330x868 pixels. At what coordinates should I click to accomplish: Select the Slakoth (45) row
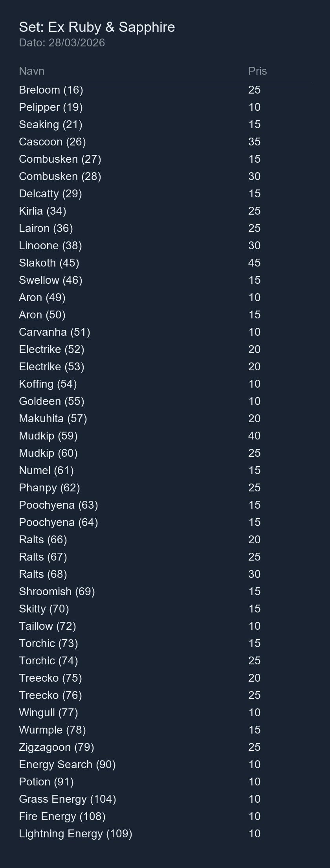(x=165, y=263)
